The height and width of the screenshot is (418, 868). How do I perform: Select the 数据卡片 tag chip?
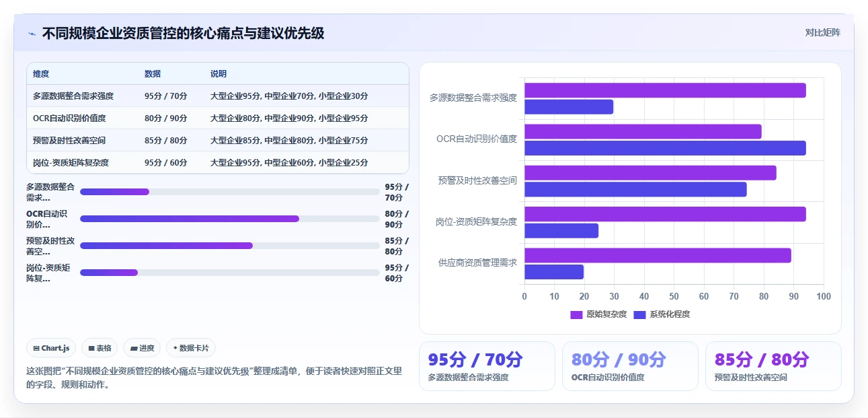tap(191, 348)
